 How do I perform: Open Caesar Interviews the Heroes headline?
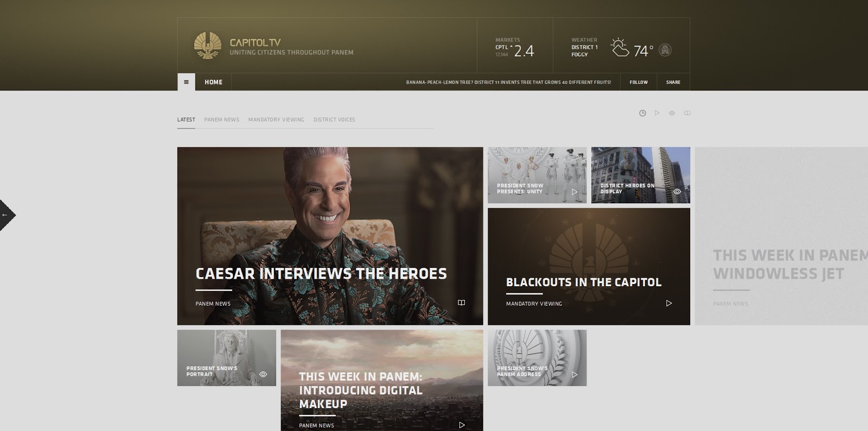tap(321, 274)
